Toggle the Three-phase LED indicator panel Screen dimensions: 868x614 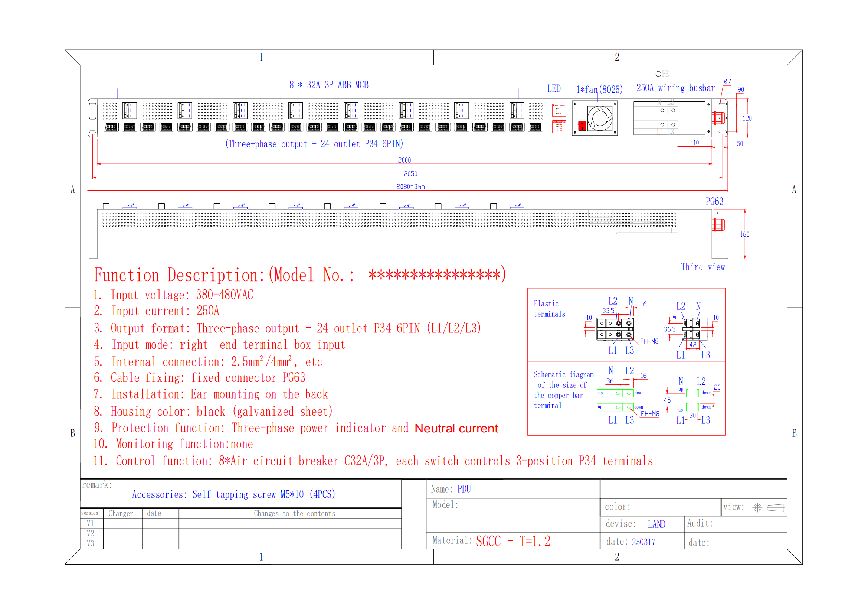(x=560, y=110)
